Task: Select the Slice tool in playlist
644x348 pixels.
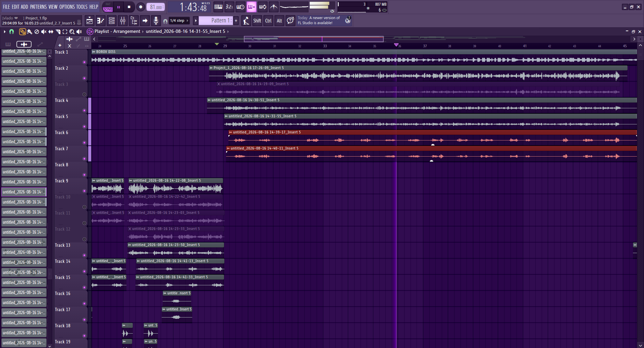Action: 58,32
